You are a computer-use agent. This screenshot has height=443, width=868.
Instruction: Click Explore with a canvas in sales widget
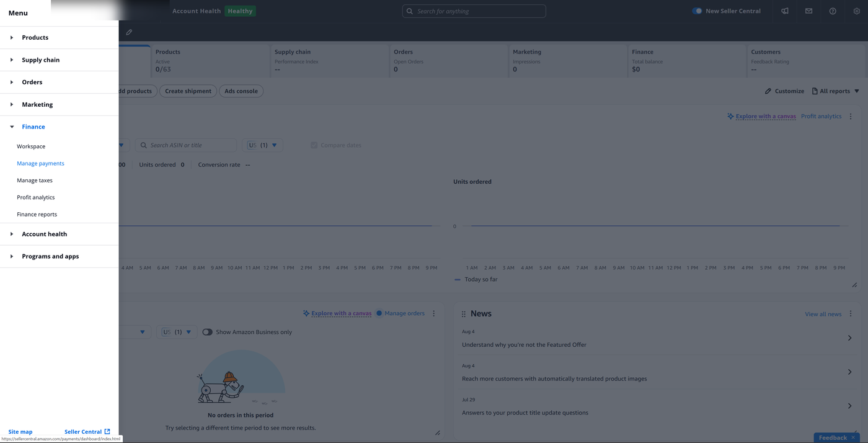(766, 116)
